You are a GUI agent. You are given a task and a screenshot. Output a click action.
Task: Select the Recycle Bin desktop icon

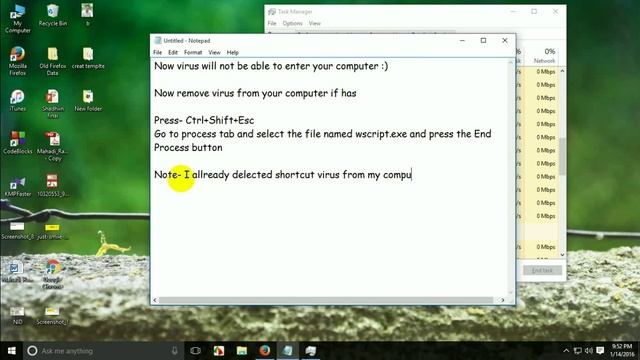(53, 16)
